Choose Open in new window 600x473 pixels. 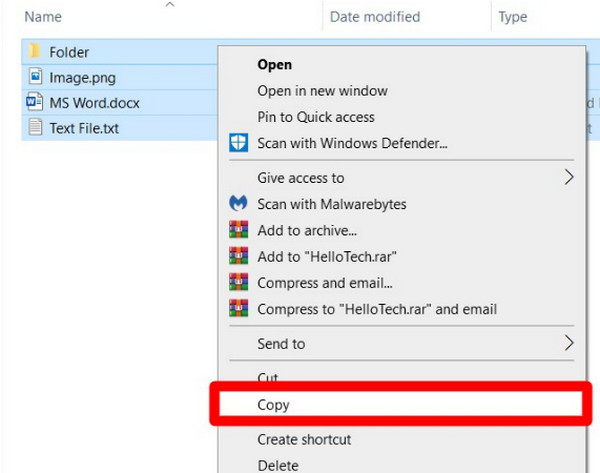pos(322,91)
